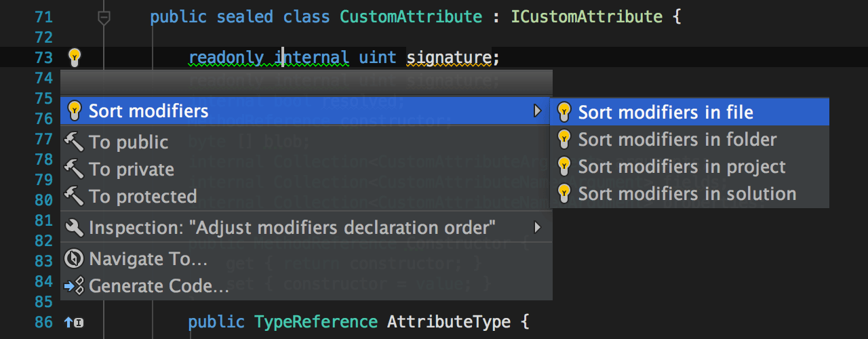Screen dimensions: 868x339
Task: Choose To private from the quick-fix menu
Action: coord(307,169)
